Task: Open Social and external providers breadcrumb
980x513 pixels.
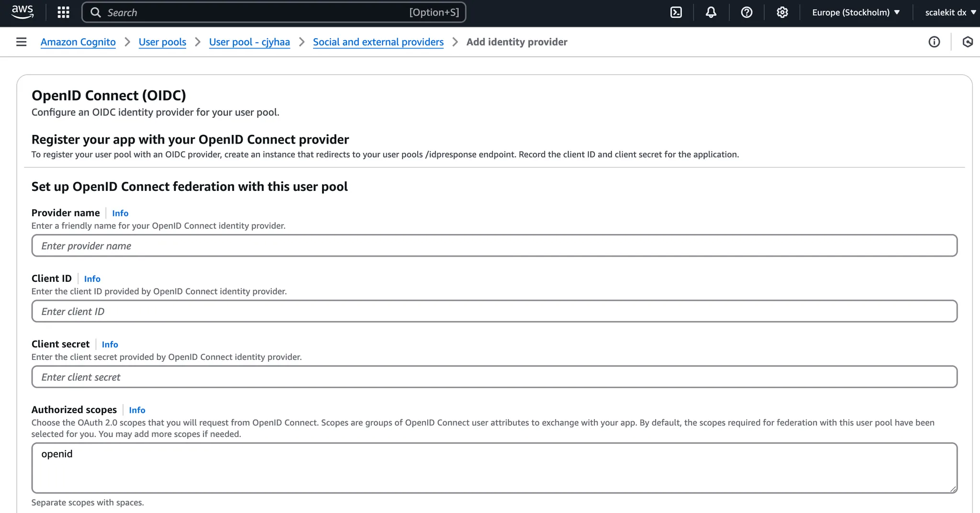Action: (x=378, y=42)
